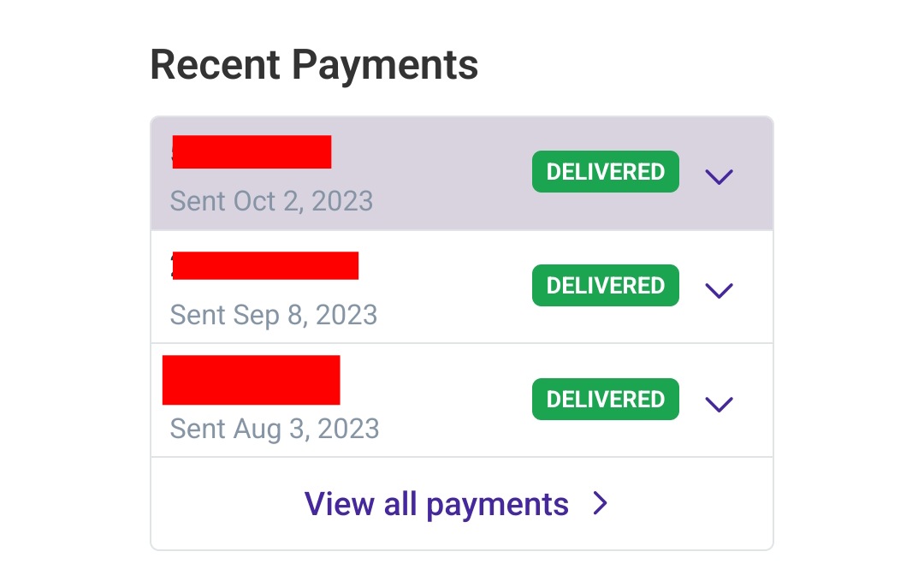This screenshot has height=587, width=924.
Task: Click the footer row containing View all payments
Action: click(462, 504)
